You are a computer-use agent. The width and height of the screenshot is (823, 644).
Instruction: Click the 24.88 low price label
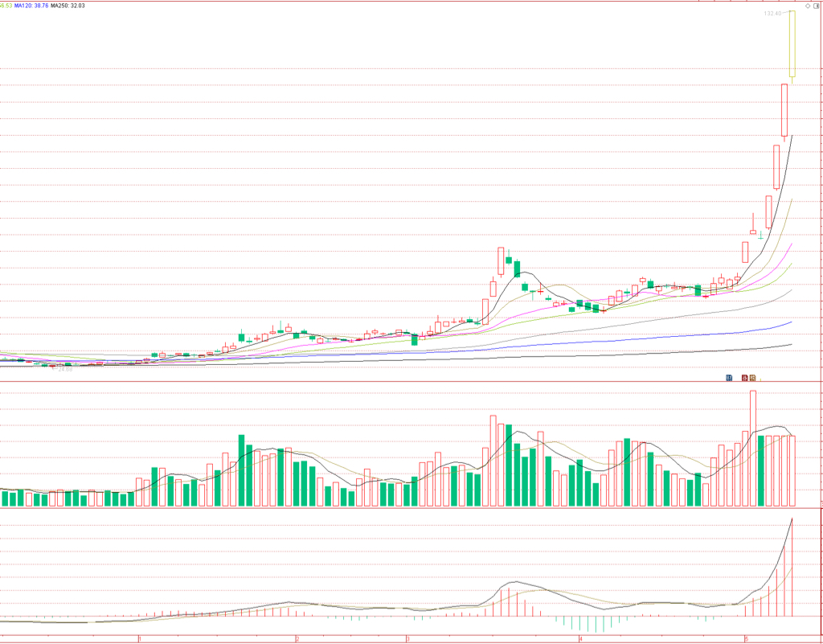65,370
